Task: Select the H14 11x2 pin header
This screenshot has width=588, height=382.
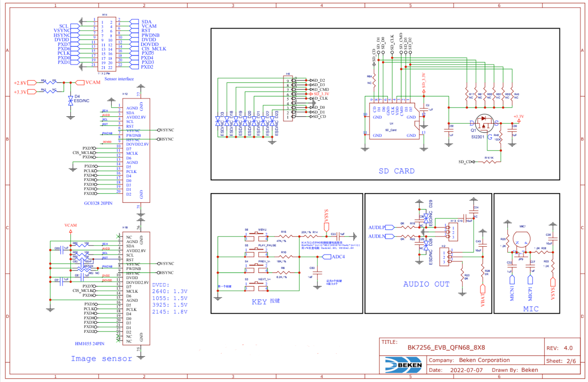Action: [106, 45]
